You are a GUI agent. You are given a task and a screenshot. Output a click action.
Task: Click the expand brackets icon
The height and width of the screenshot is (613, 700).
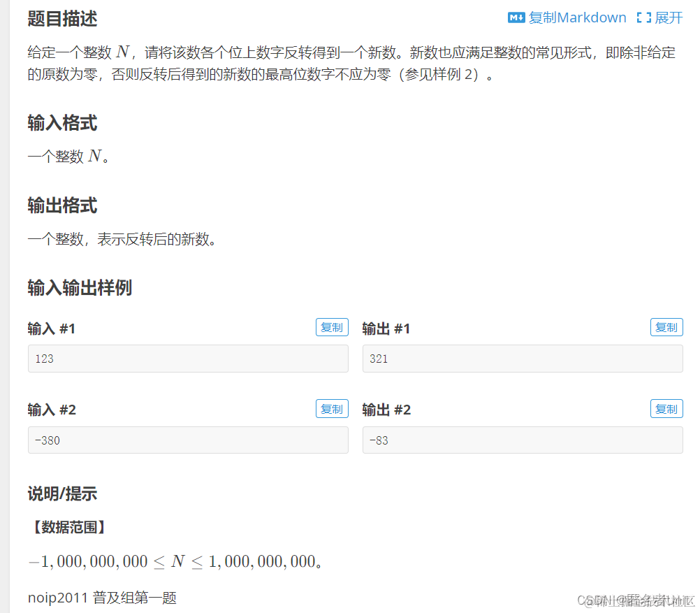click(x=643, y=18)
